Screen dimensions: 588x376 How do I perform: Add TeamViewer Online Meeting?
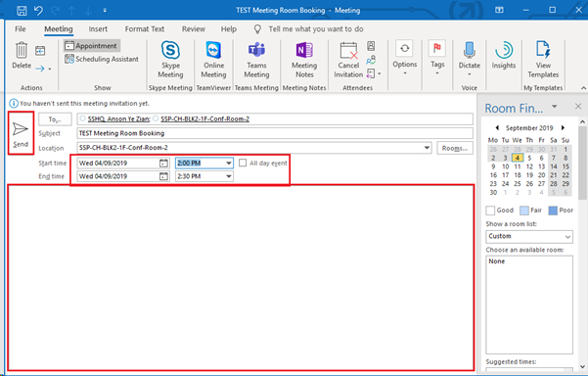coord(213,60)
